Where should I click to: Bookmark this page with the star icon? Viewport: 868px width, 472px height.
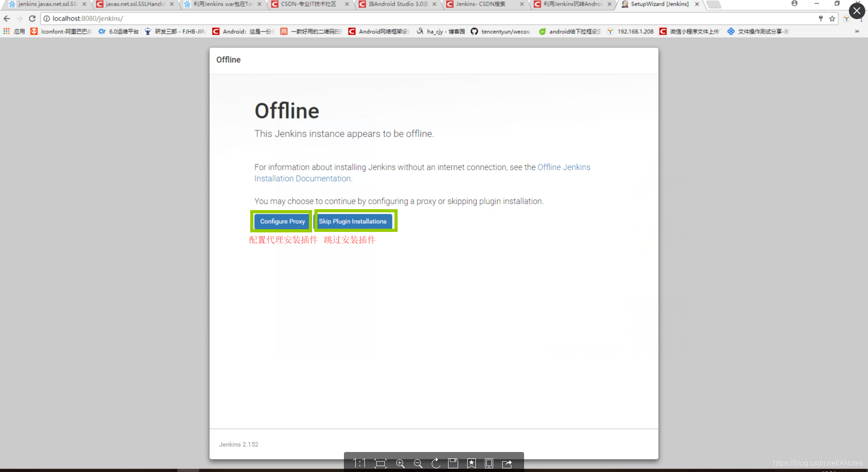[x=832, y=19]
